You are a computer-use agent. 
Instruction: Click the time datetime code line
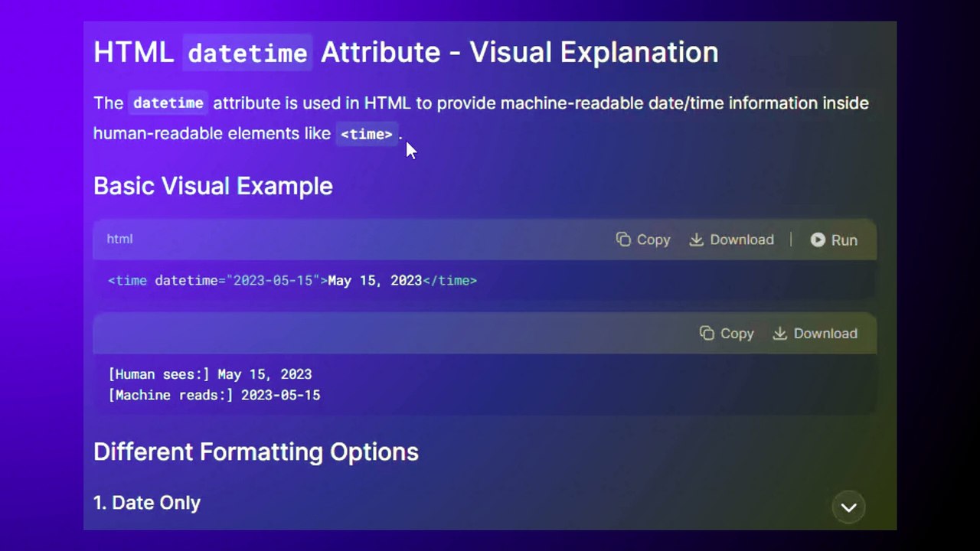pos(292,281)
